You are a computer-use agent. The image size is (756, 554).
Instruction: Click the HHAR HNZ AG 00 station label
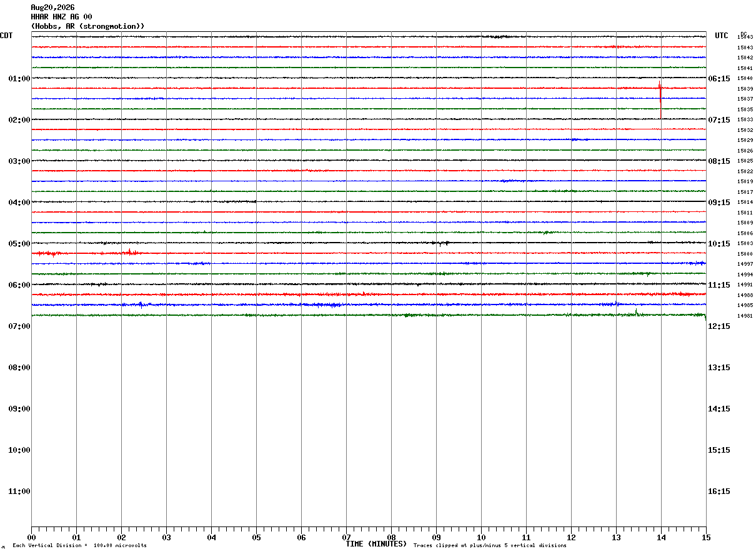point(61,17)
